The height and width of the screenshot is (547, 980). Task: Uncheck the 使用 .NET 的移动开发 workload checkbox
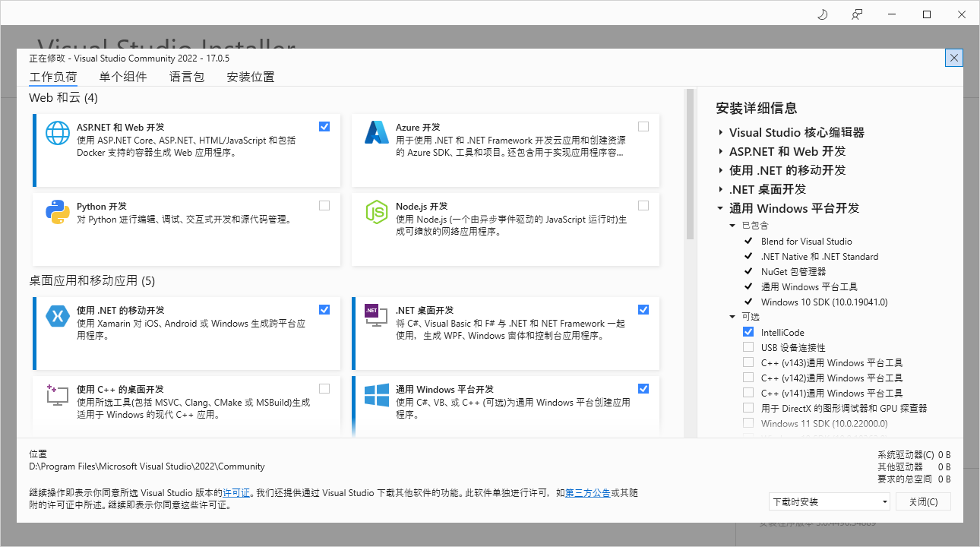pyautogui.click(x=324, y=310)
